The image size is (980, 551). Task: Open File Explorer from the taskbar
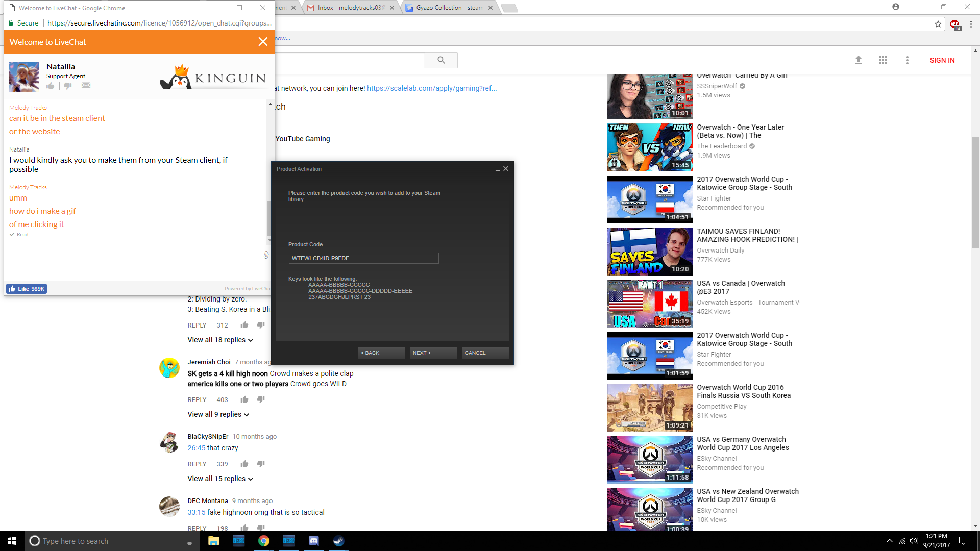point(213,541)
